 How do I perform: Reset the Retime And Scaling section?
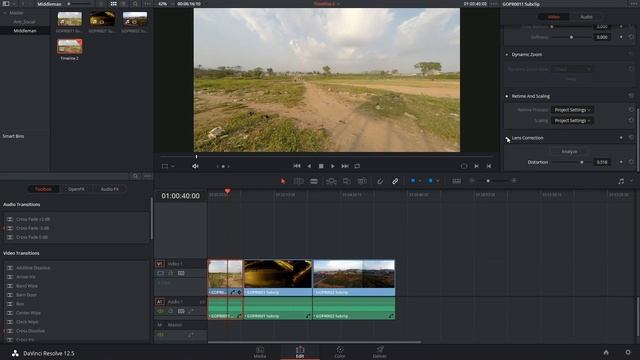[631, 96]
